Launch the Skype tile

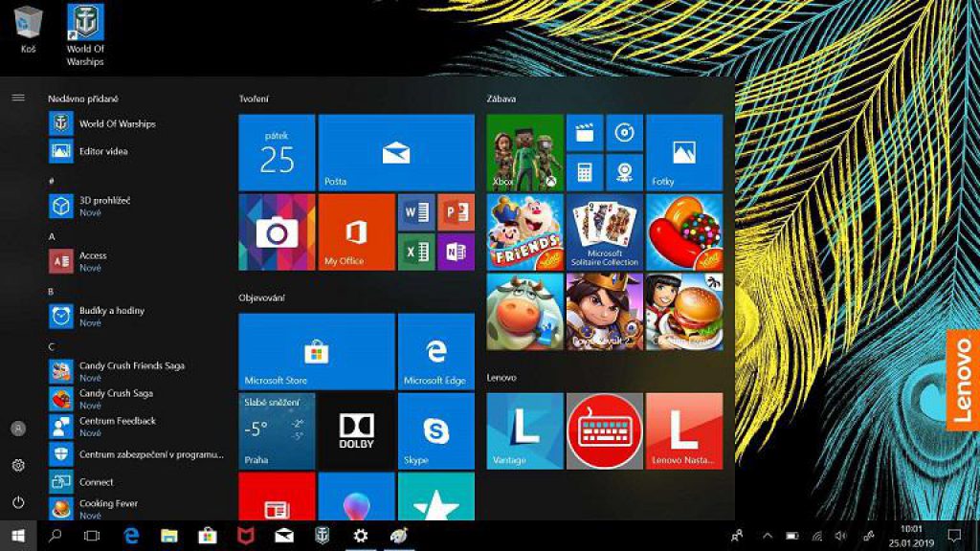coord(436,431)
